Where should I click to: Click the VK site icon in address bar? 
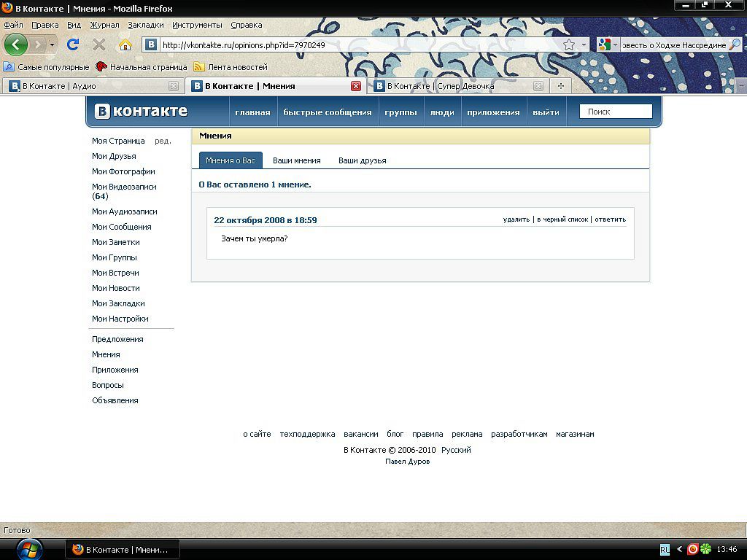click(x=151, y=44)
